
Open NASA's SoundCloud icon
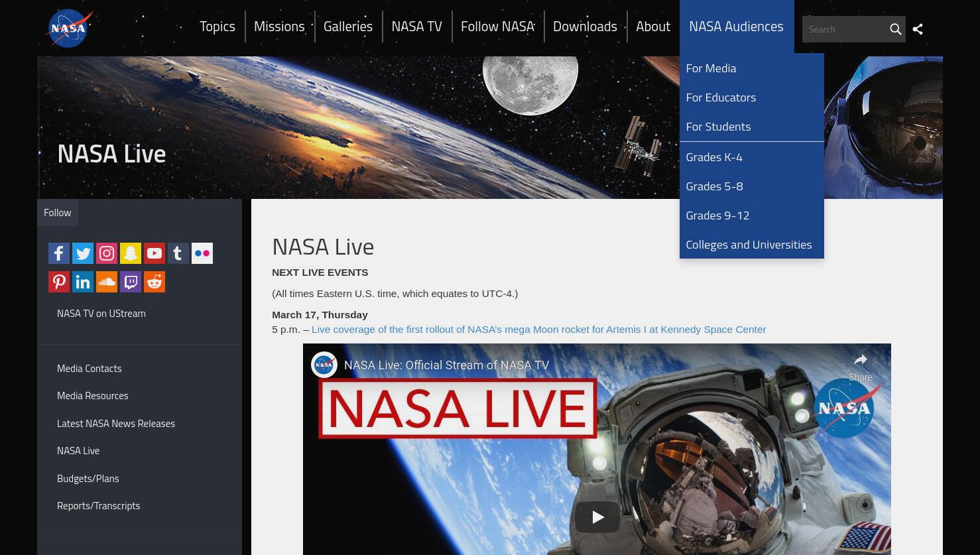pos(107,282)
